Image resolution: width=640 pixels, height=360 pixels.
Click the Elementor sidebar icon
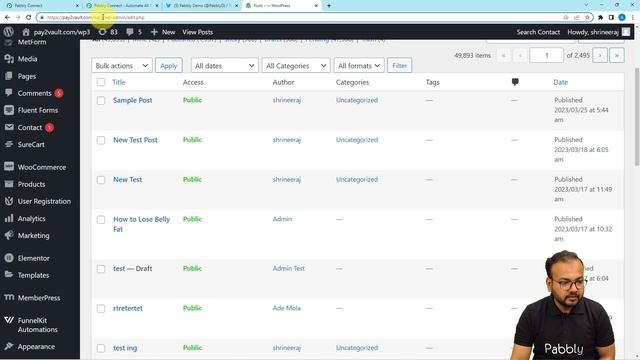9,258
